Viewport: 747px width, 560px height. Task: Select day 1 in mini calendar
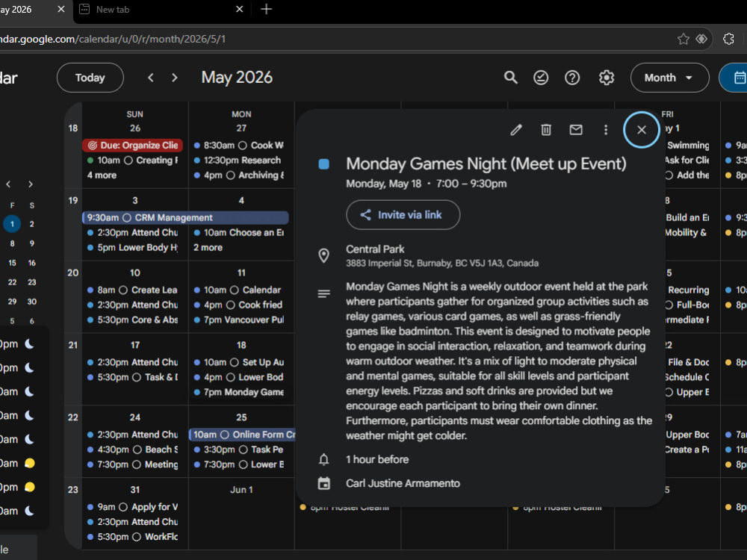[12, 224]
